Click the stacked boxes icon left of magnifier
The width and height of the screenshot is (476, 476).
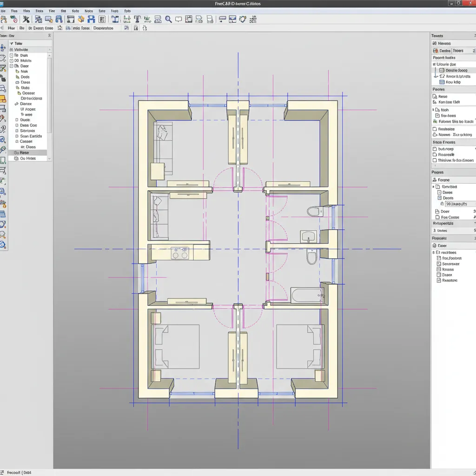click(158, 20)
